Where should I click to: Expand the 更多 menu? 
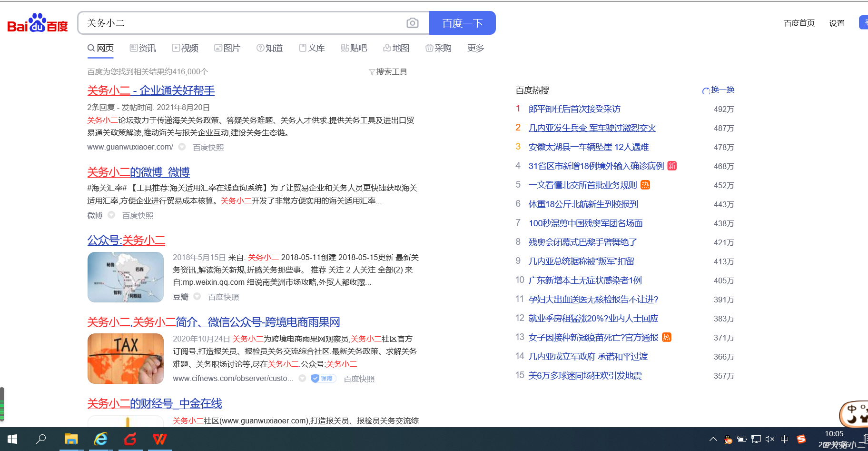coord(475,48)
